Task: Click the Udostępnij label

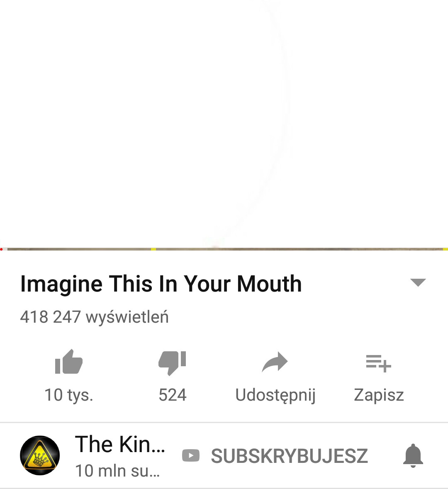Action: click(x=275, y=395)
